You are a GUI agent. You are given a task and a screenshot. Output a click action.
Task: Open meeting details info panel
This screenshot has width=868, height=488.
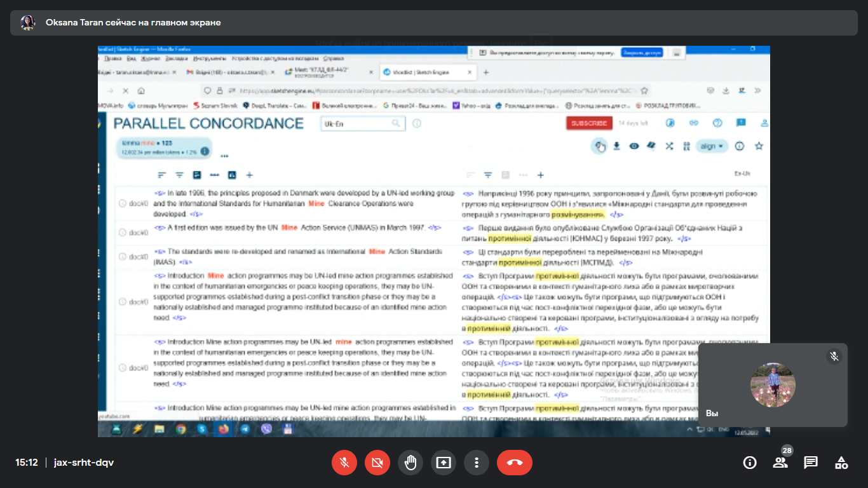click(750, 463)
